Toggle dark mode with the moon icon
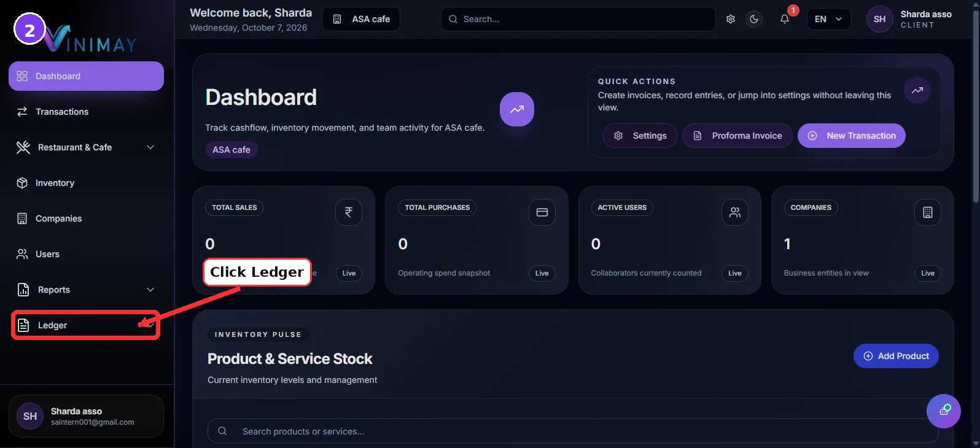The height and width of the screenshot is (448, 980). click(x=754, y=19)
